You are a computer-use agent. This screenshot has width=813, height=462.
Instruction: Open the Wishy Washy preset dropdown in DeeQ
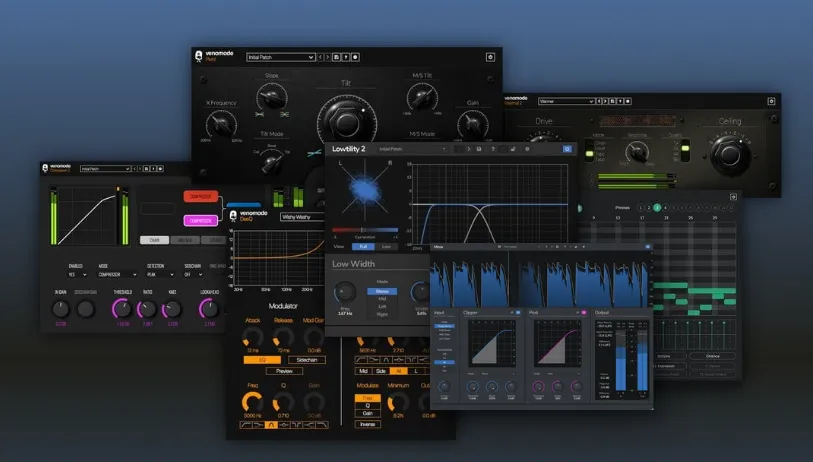tap(303, 217)
